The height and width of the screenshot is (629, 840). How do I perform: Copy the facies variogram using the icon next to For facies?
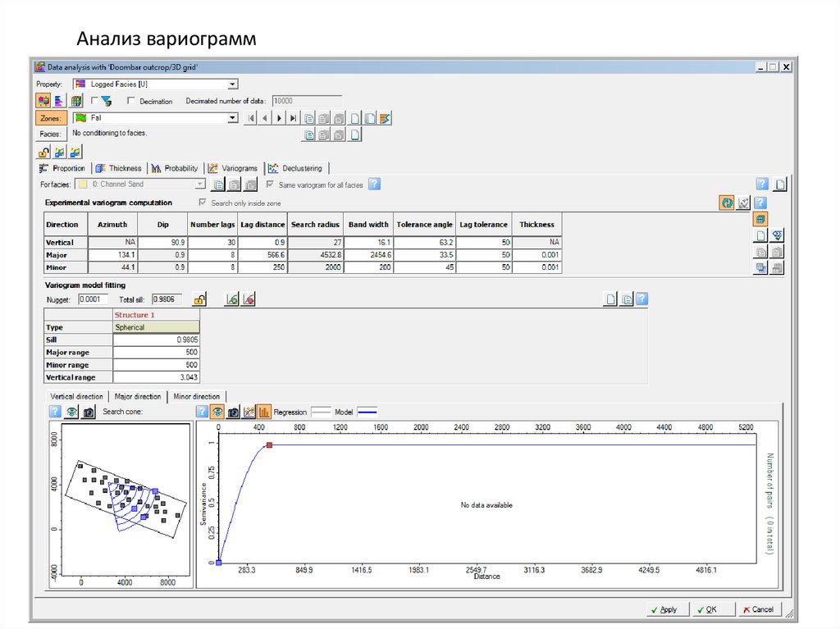click(218, 185)
